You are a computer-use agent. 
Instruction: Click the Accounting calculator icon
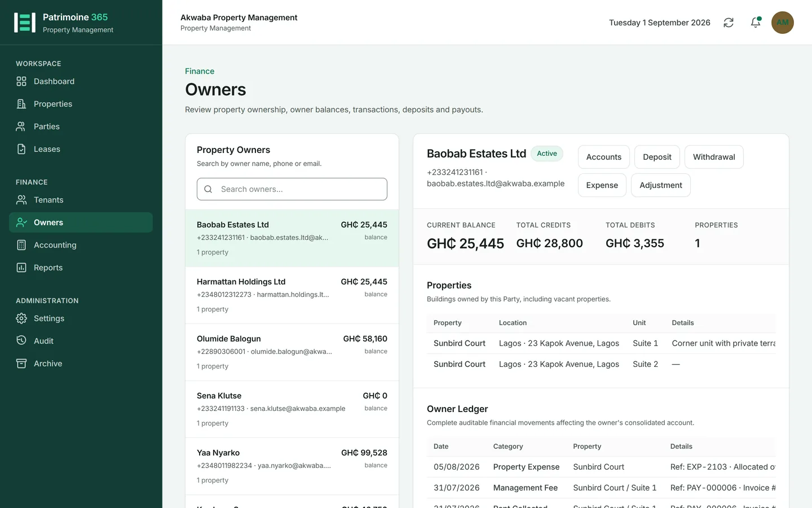pos(21,245)
